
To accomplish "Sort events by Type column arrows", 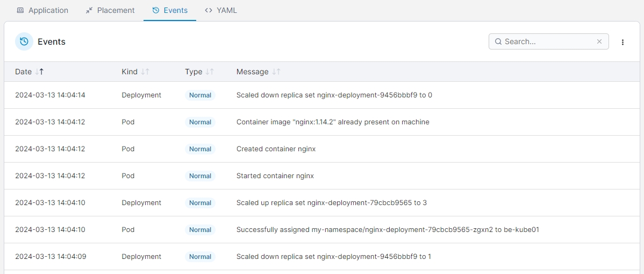I will 210,72.
